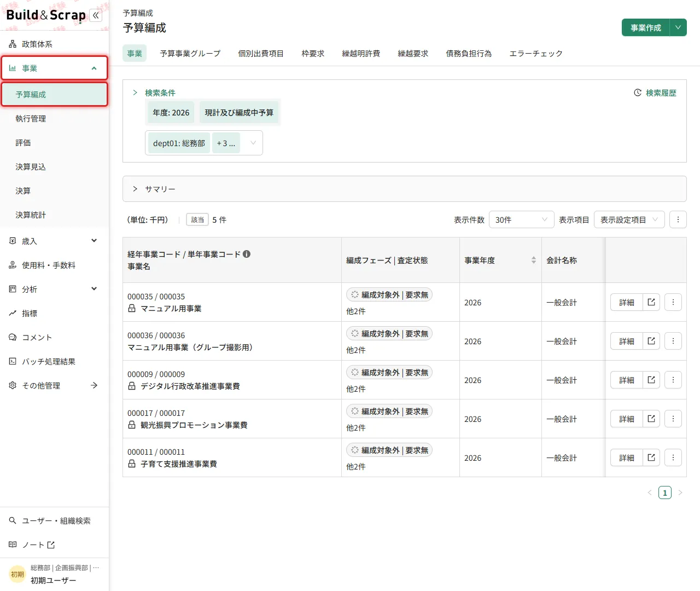Screen dimensions: 700x591
Task: Click 詳細 for 子育て支援推進事業費
Action: 627,458
